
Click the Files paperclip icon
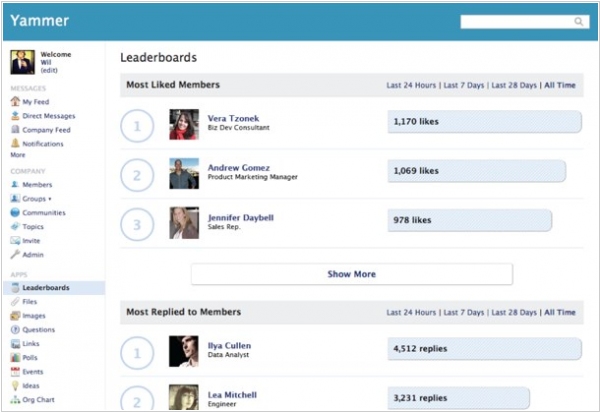tap(15, 301)
